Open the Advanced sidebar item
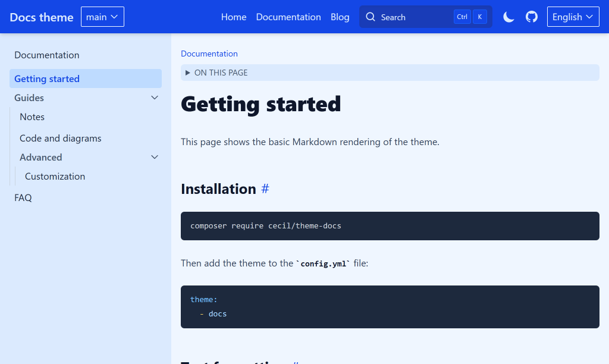 (x=41, y=157)
